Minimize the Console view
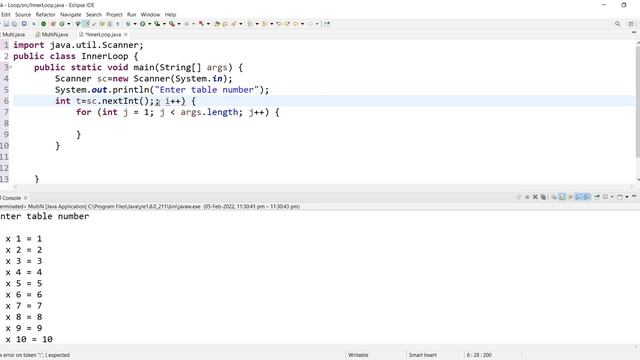 click(634, 196)
